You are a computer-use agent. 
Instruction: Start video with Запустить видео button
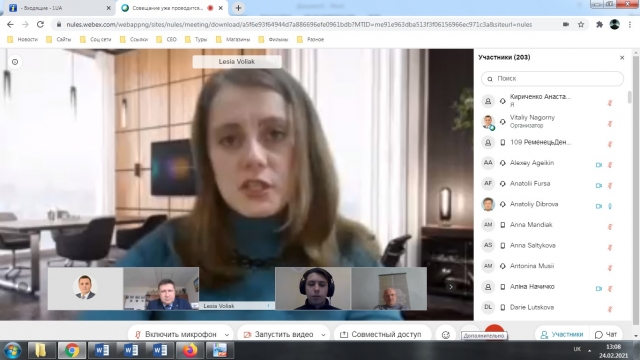click(x=279, y=334)
